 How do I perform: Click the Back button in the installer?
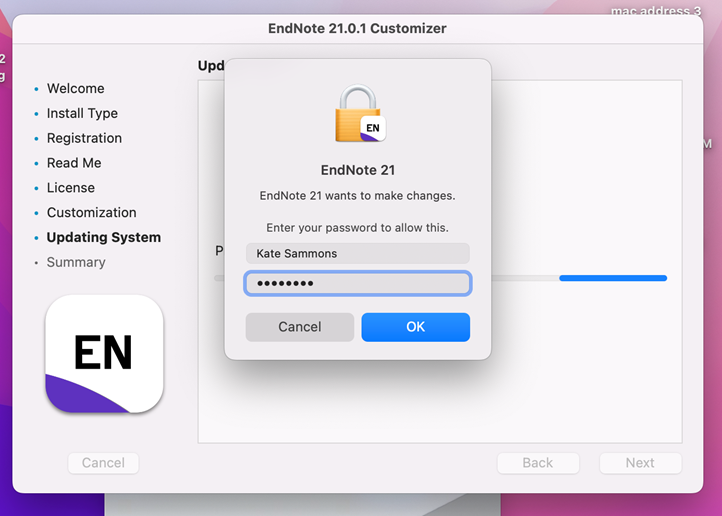click(538, 463)
